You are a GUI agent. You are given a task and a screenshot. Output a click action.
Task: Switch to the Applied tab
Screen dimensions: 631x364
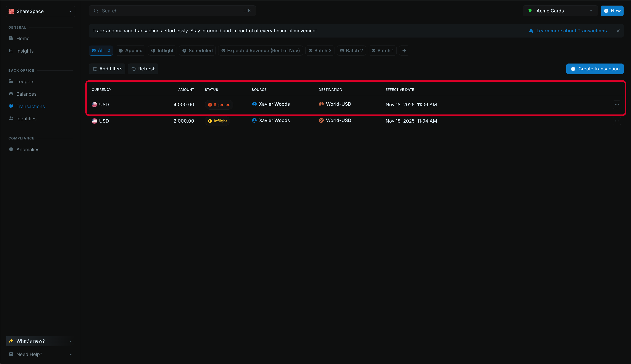(x=131, y=51)
